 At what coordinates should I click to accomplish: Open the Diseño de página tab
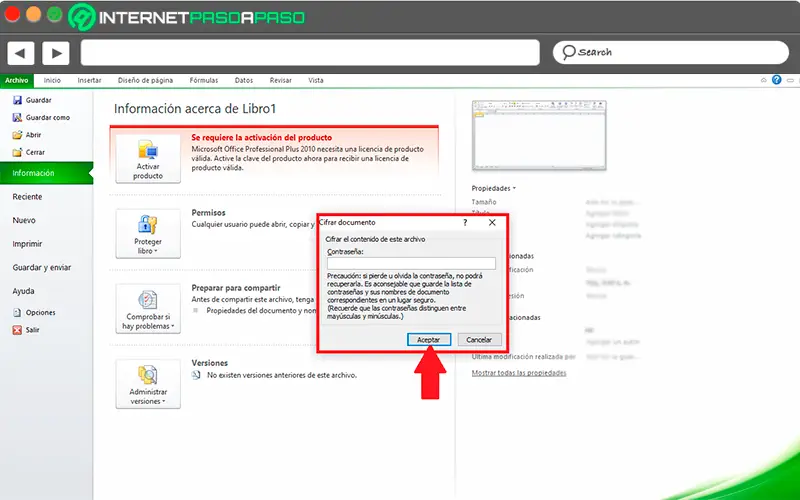pyautogui.click(x=145, y=81)
